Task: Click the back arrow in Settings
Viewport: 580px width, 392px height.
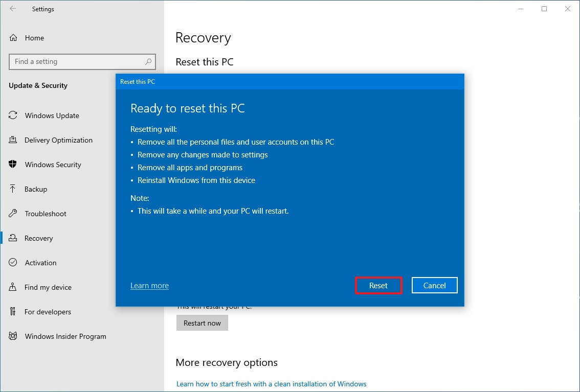Action: [13, 9]
